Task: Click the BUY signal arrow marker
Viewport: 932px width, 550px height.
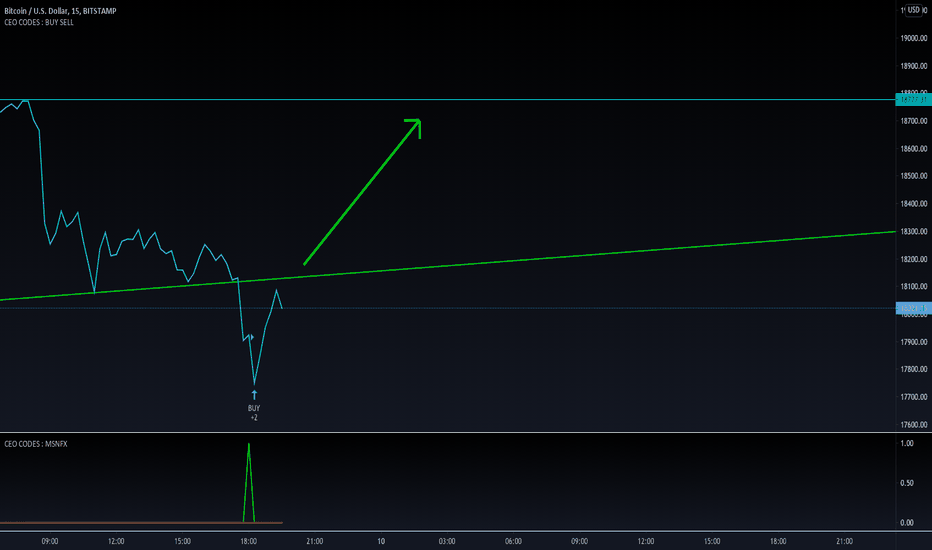Action: (x=254, y=395)
